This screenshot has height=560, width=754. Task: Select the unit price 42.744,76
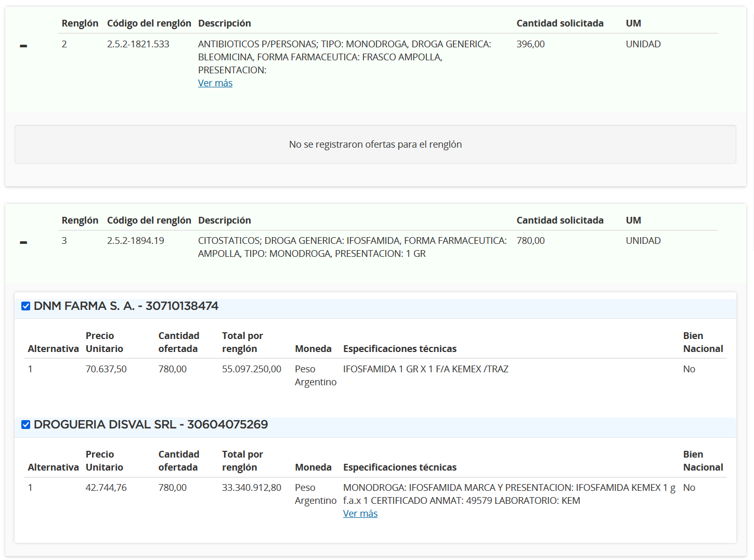[106, 488]
